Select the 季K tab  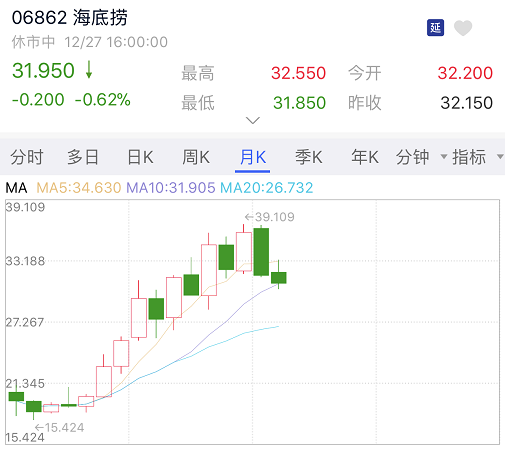point(309,157)
